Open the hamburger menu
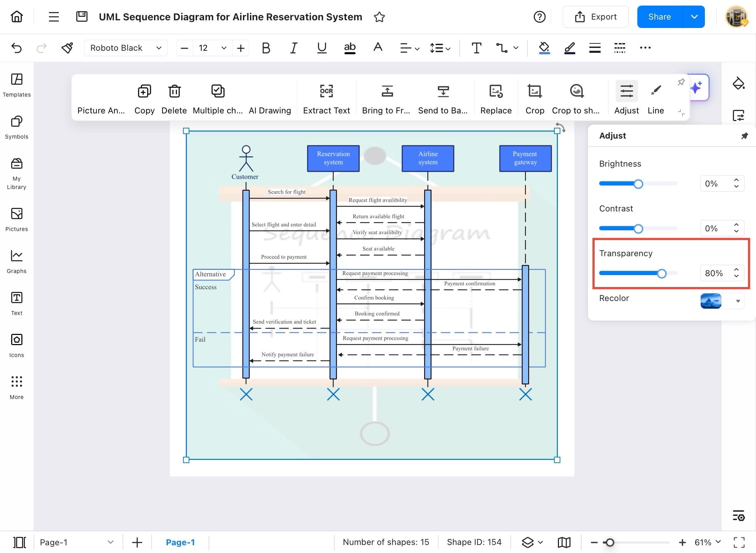The image size is (756, 553). [54, 16]
